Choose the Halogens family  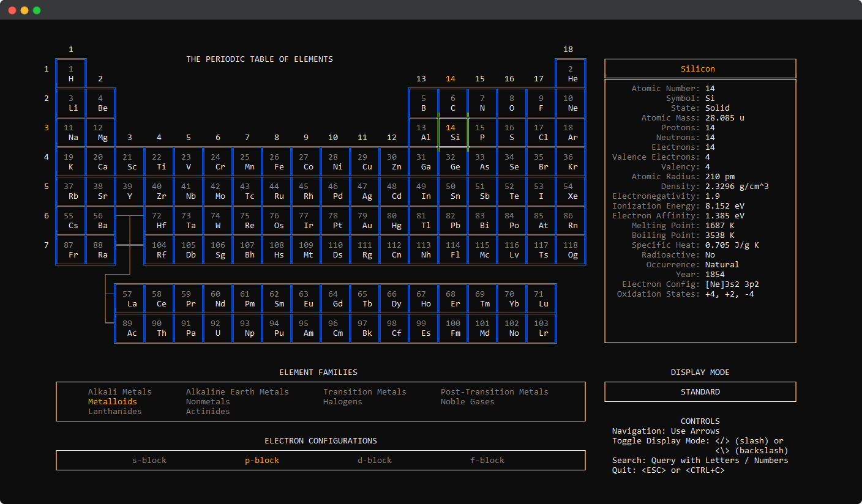(x=343, y=402)
